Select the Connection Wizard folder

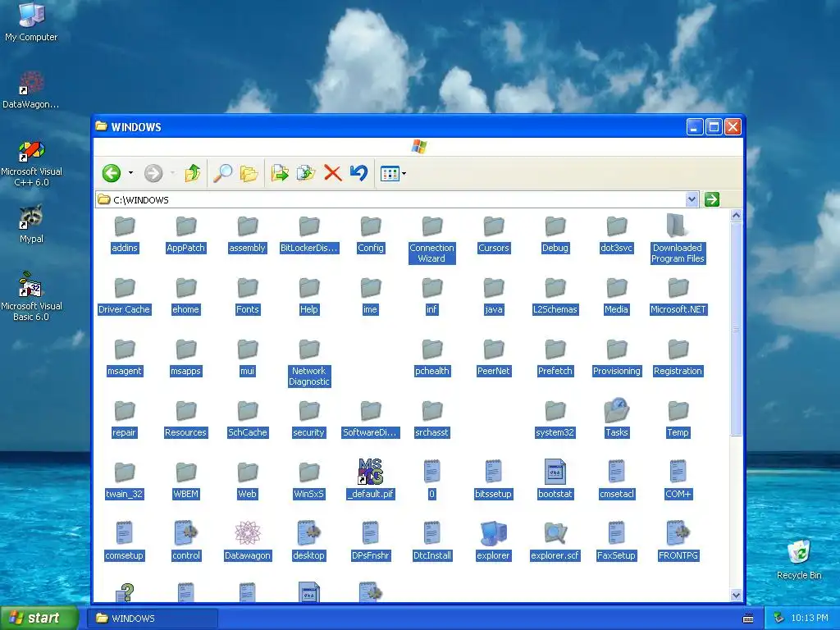(x=431, y=240)
